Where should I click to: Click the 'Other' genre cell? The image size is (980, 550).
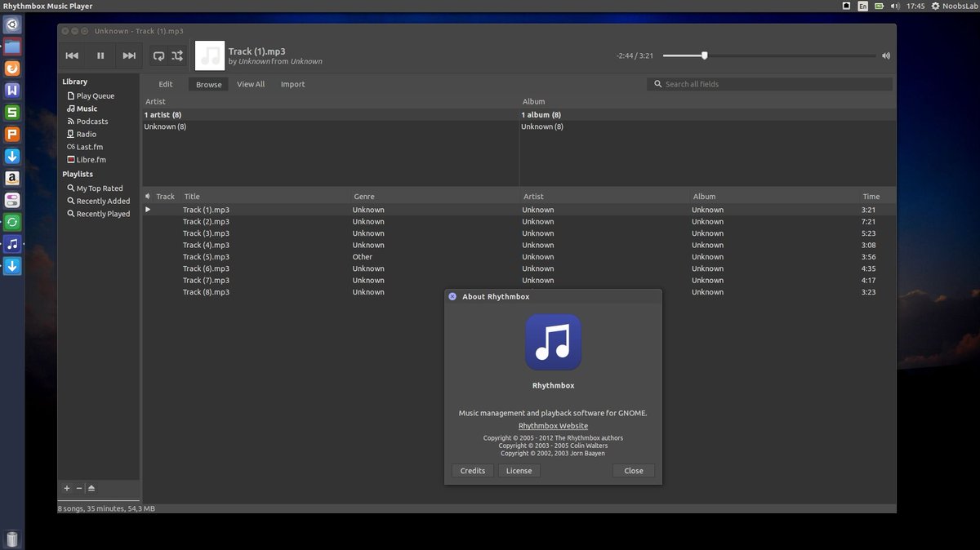pyautogui.click(x=363, y=256)
